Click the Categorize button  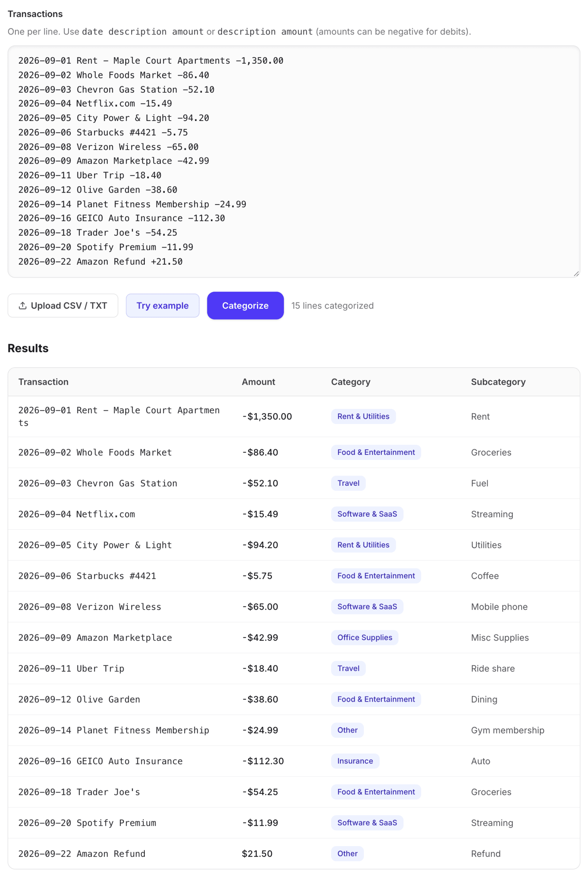[245, 306]
